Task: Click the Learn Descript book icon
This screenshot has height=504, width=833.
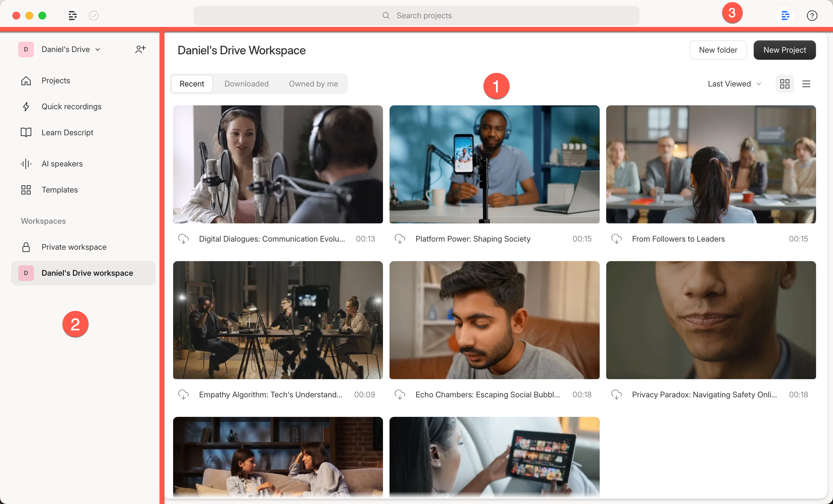Action: [26, 132]
